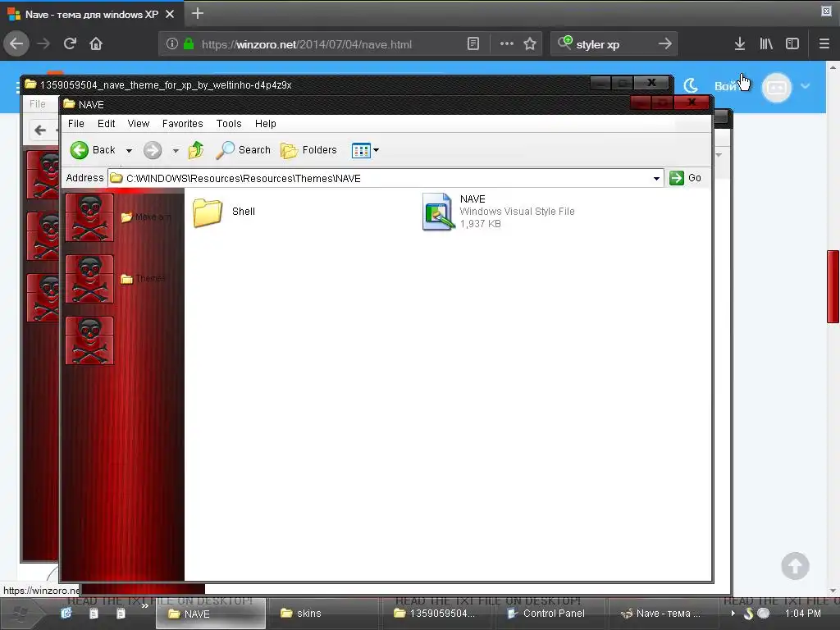Image resolution: width=840 pixels, height=630 pixels.
Task: Go to Firefox home page
Action: [x=96, y=44]
